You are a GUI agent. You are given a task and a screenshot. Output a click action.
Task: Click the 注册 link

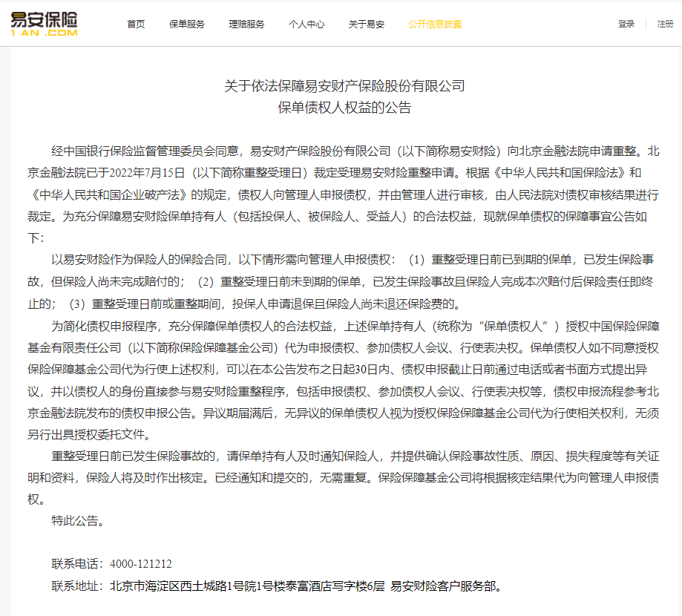665,24
